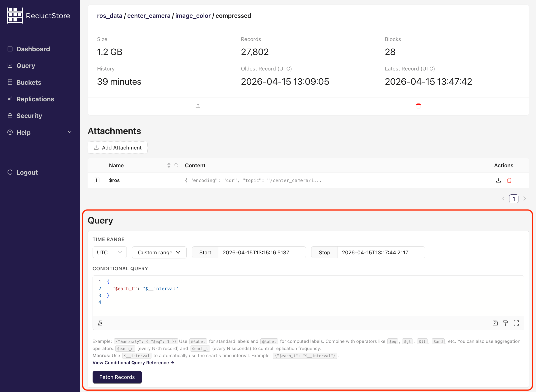Open the UTC timezone dropdown
Screen dimensions: 536x392
pos(109,252)
